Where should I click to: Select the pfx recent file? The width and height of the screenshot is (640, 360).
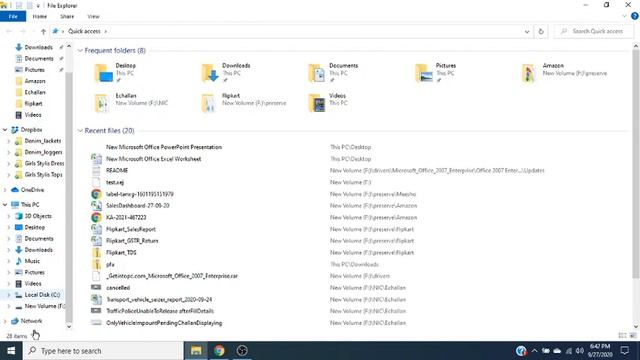click(110, 264)
